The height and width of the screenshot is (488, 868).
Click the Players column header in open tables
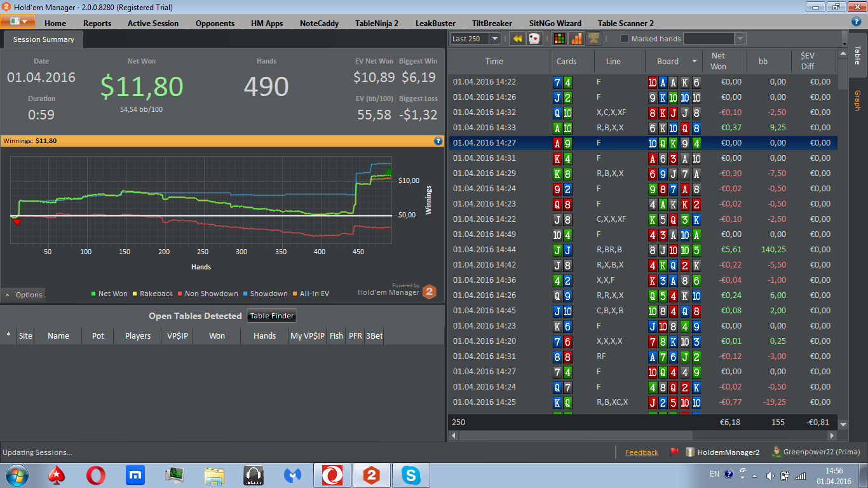coord(138,335)
